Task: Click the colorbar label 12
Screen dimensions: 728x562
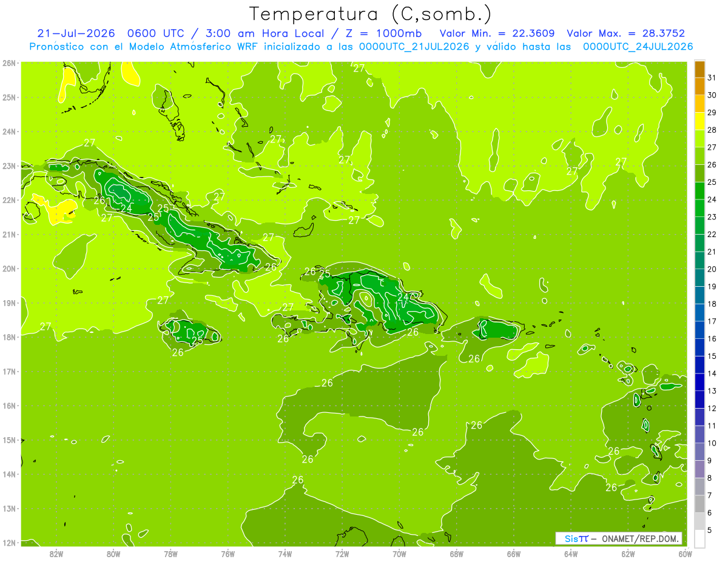Action: 712,408
